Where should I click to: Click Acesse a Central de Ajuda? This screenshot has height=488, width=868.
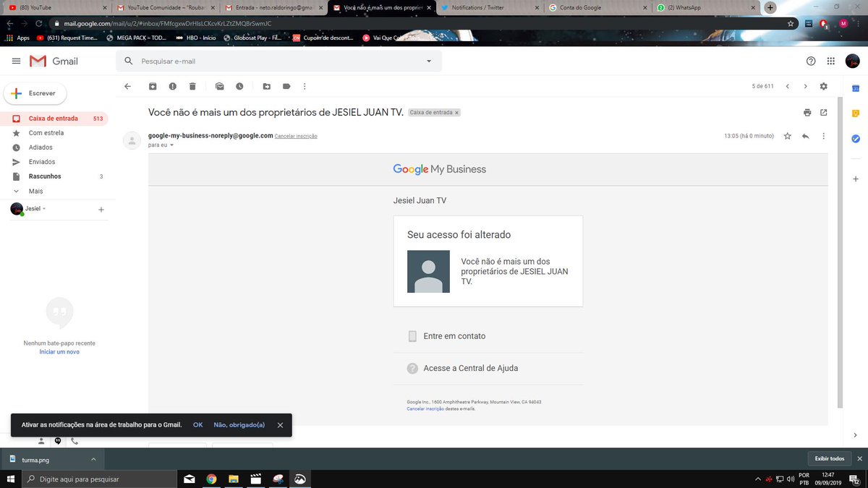pos(471,368)
